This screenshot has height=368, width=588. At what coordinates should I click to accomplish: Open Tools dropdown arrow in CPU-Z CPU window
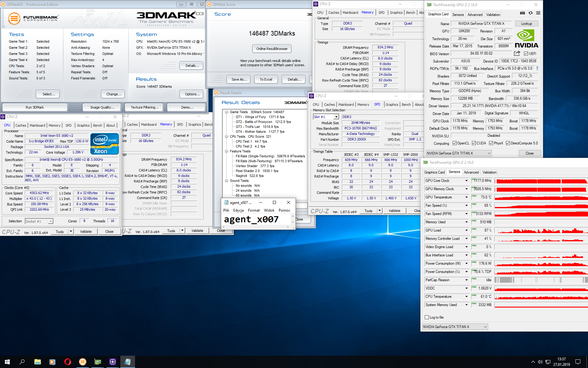point(71,232)
